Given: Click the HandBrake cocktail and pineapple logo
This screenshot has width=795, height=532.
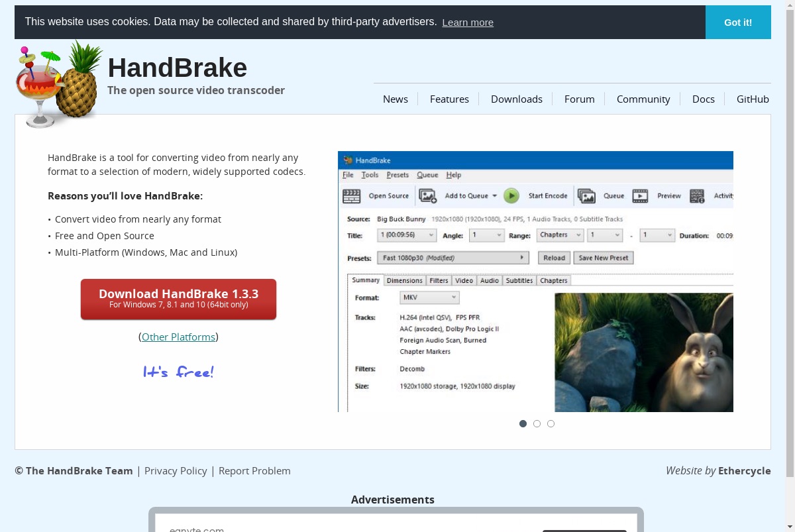Looking at the screenshot, I should [x=60, y=84].
